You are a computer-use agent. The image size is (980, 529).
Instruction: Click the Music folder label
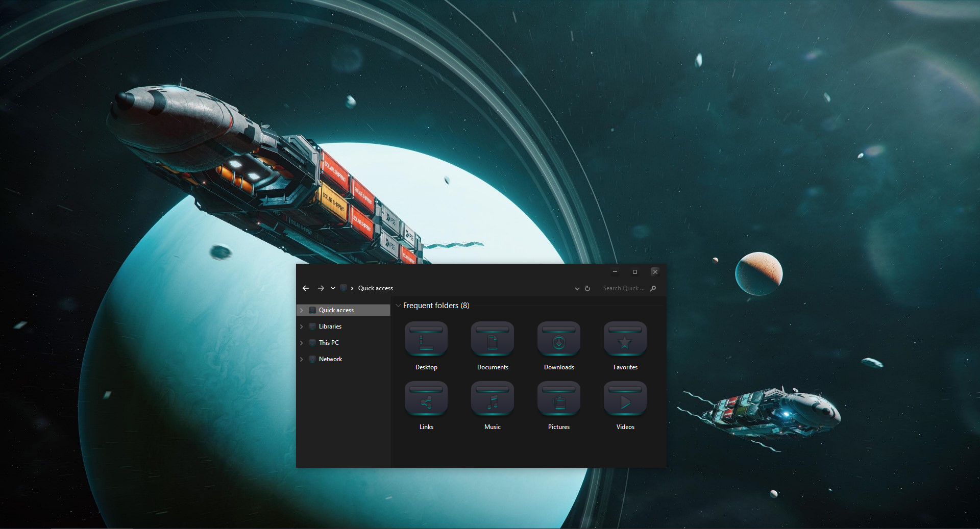point(493,427)
